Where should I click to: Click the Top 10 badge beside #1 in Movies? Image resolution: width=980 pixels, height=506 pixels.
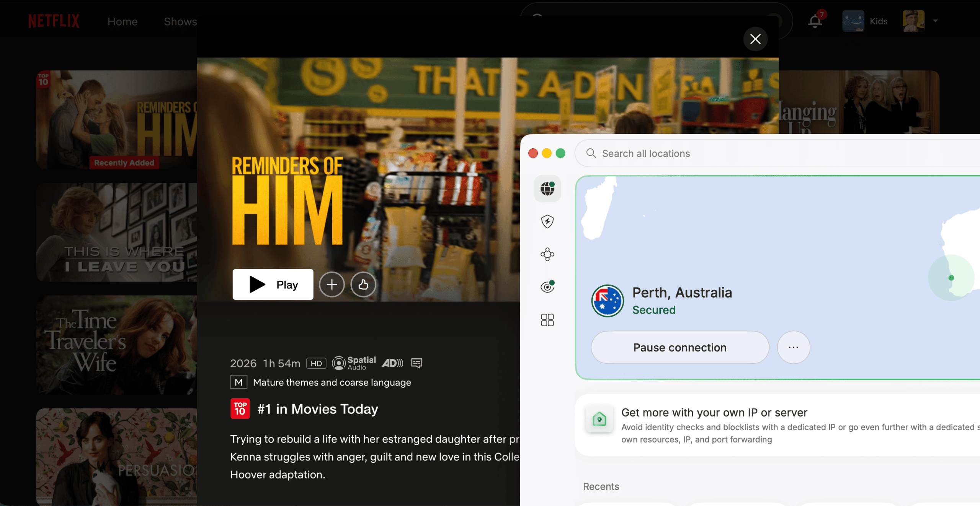tap(240, 409)
